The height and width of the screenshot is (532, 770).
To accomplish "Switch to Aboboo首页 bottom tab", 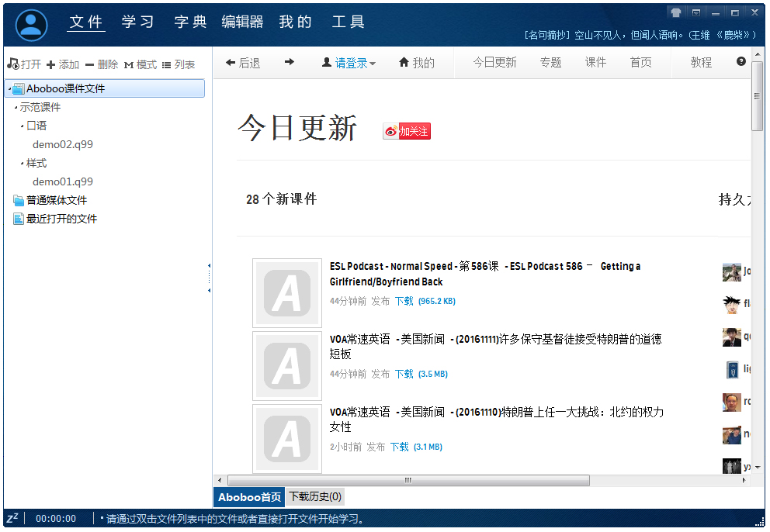I will pos(249,497).
